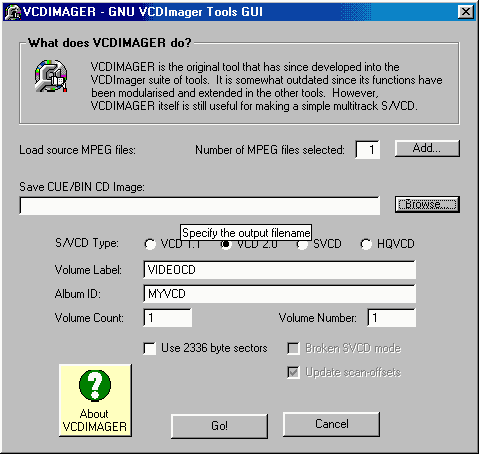Click the 'Load source MPEG files:' label

[x=77, y=150]
